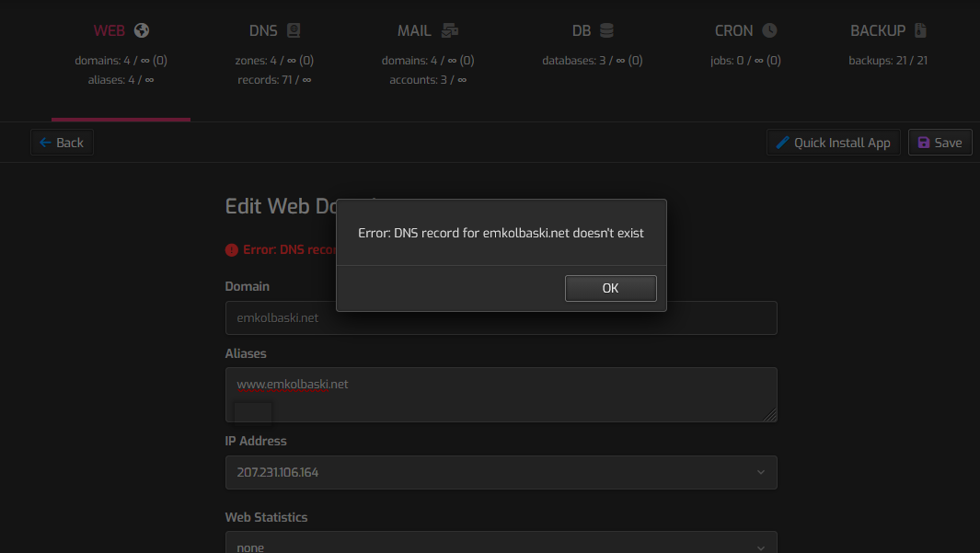The width and height of the screenshot is (980, 553).
Task: Select the backups count under BACKUP
Action: tap(888, 61)
